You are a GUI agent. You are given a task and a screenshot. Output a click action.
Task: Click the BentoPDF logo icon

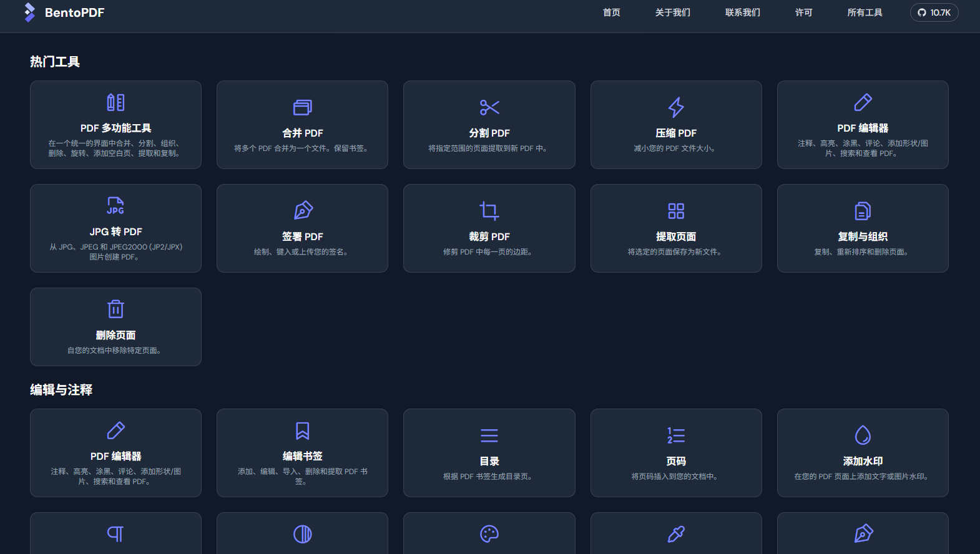pyautogui.click(x=29, y=12)
